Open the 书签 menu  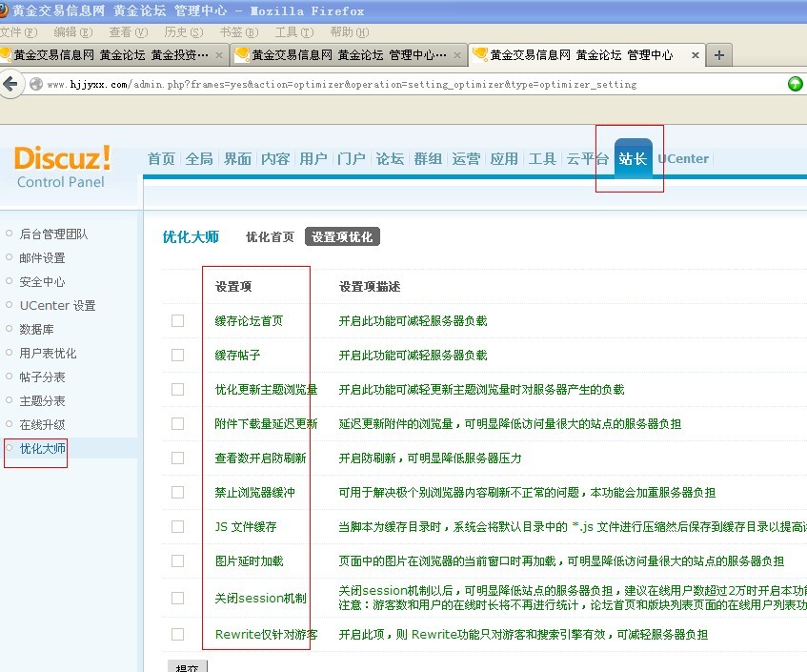tap(239, 32)
